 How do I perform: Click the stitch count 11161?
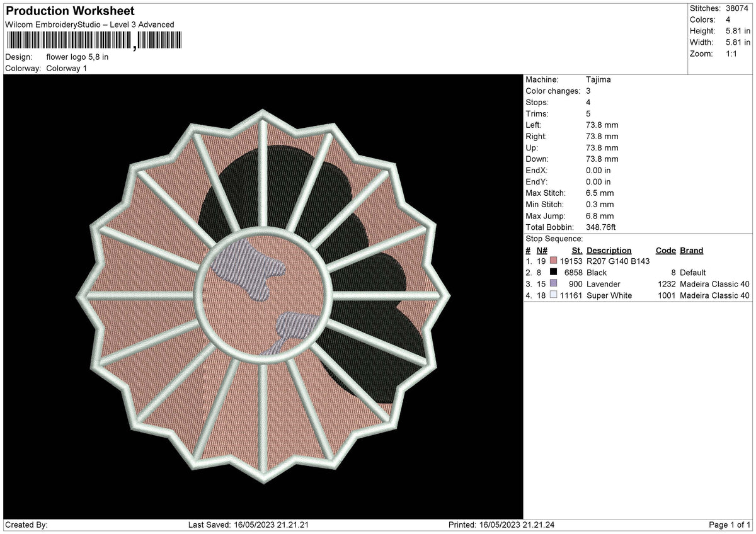(x=571, y=295)
